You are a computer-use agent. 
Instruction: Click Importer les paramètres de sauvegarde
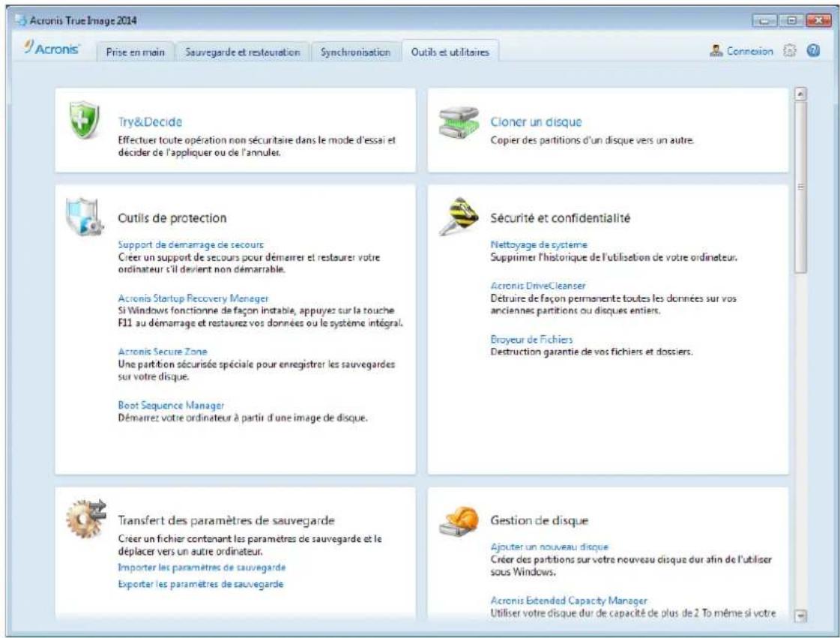(202, 568)
